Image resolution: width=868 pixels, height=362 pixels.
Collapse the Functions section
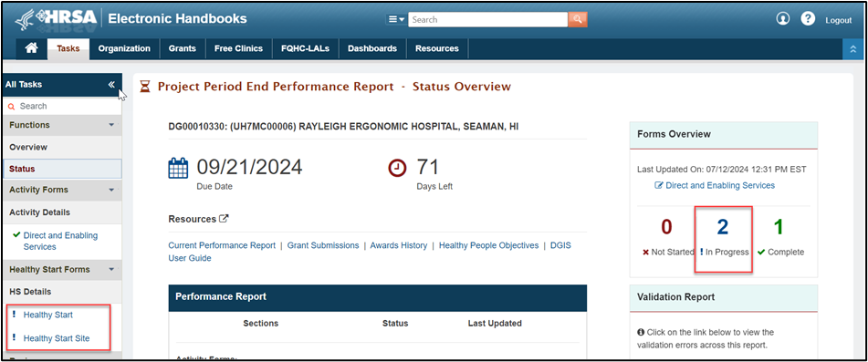coord(111,126)
